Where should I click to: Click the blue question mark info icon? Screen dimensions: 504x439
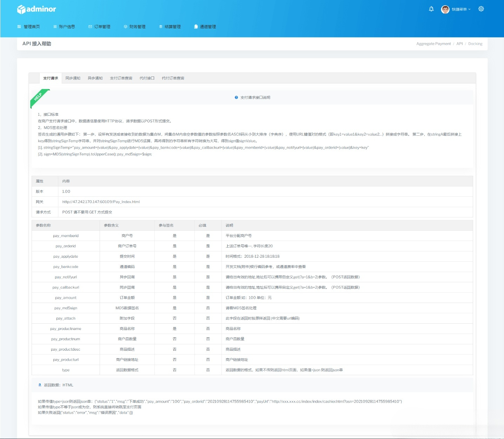[x=236, y=97]
